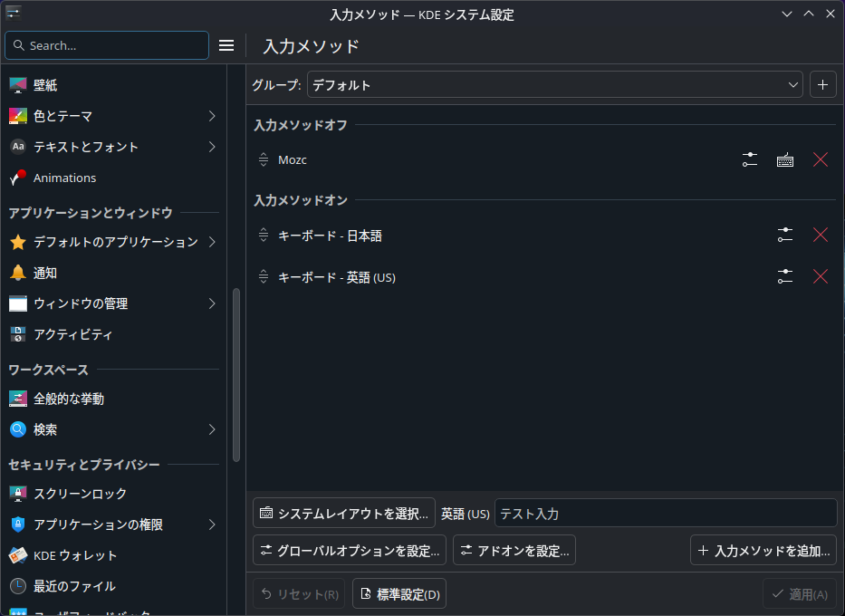Remove キーボード - 日本語 input method
The image size is (845, 616).
pos(821,236)
